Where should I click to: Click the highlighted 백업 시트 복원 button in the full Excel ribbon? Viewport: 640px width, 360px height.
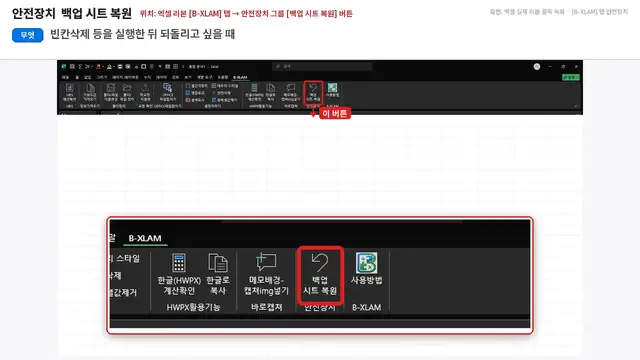point(313,93)
